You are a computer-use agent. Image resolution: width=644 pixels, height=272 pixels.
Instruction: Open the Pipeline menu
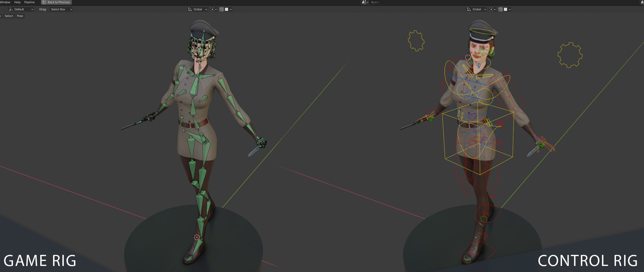click(29, 2)
